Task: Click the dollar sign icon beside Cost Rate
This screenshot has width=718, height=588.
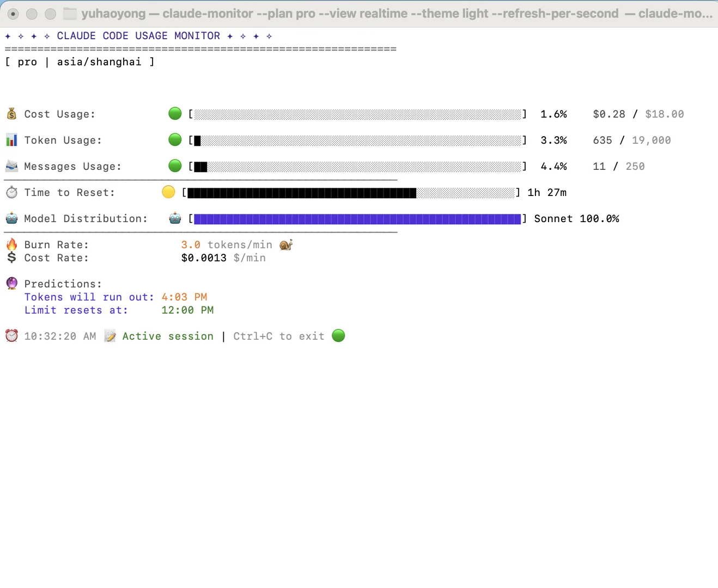Action: pos(11,258)
